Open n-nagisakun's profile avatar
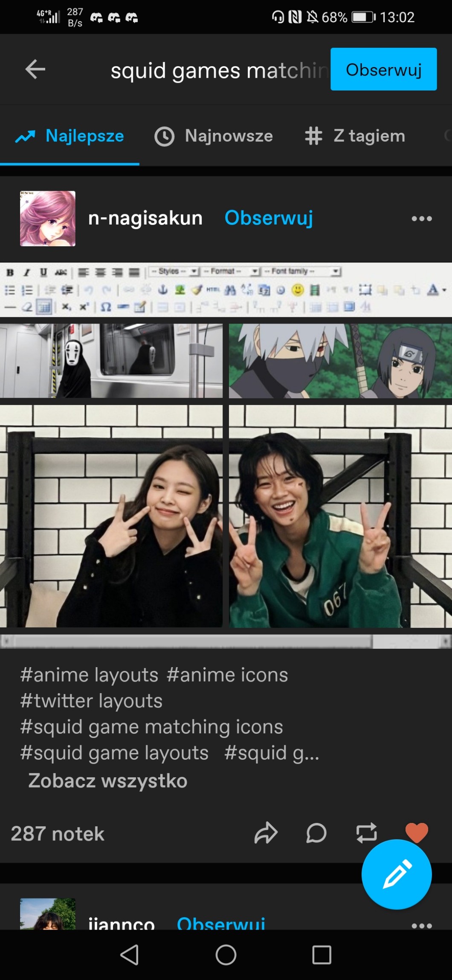The image size is (452, 980). [x=48, y=219]
